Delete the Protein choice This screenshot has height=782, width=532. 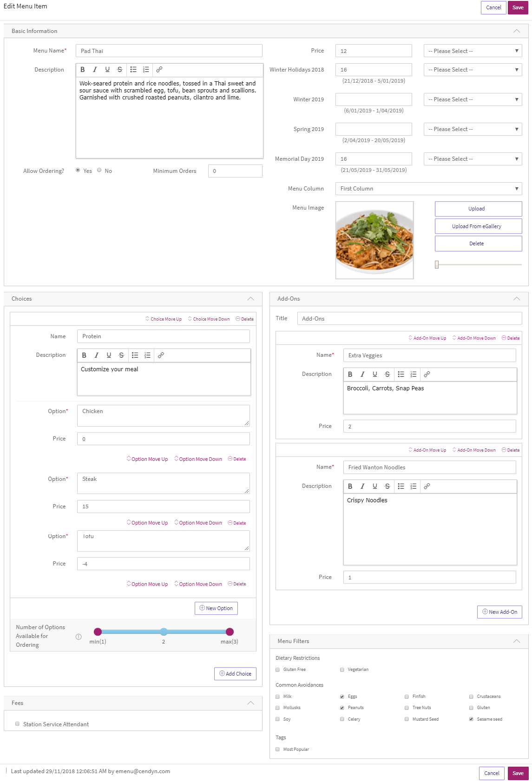(244, 319)
